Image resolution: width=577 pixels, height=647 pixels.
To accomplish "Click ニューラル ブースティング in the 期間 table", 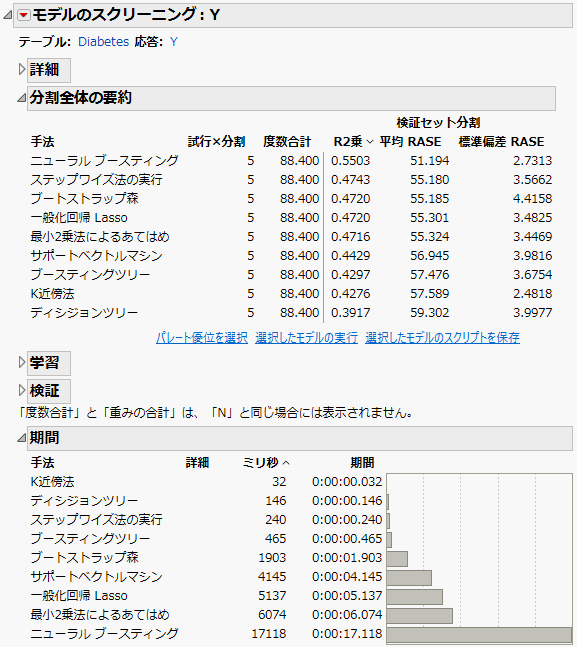I will tap(104, 633).
